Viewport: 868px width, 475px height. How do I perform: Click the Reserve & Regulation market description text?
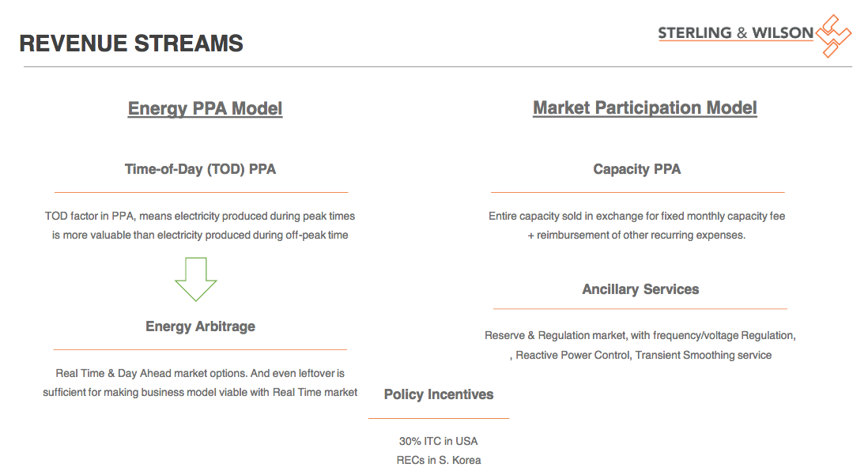pyautogui.click(x=640, y=345)
